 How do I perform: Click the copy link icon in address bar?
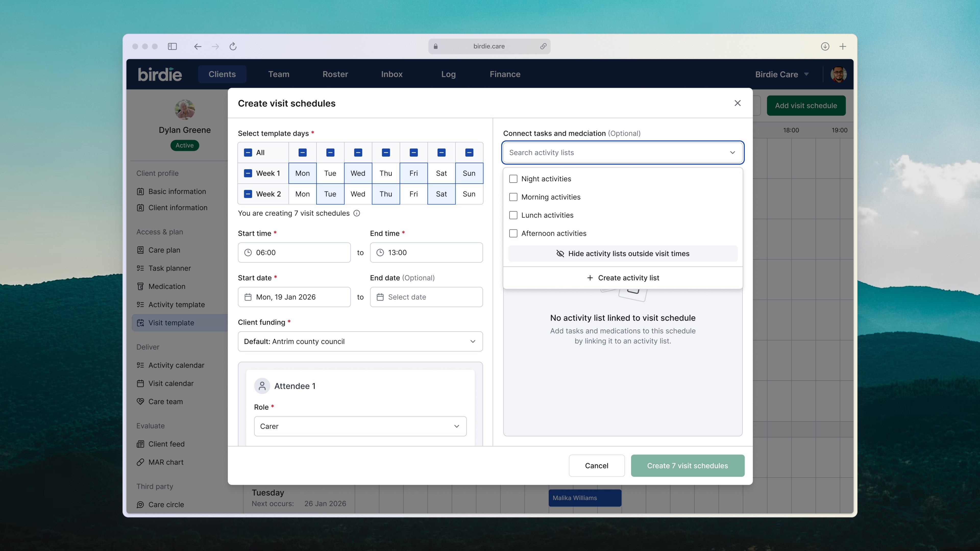543,46
